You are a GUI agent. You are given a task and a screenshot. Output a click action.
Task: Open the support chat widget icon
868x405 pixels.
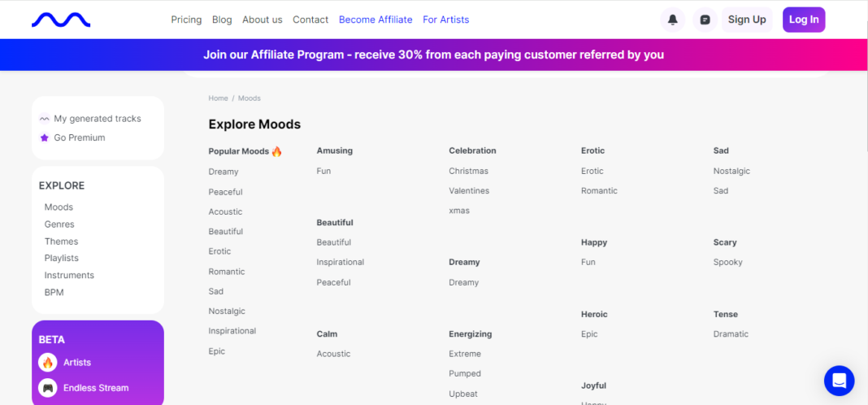[x=839, y=380]
